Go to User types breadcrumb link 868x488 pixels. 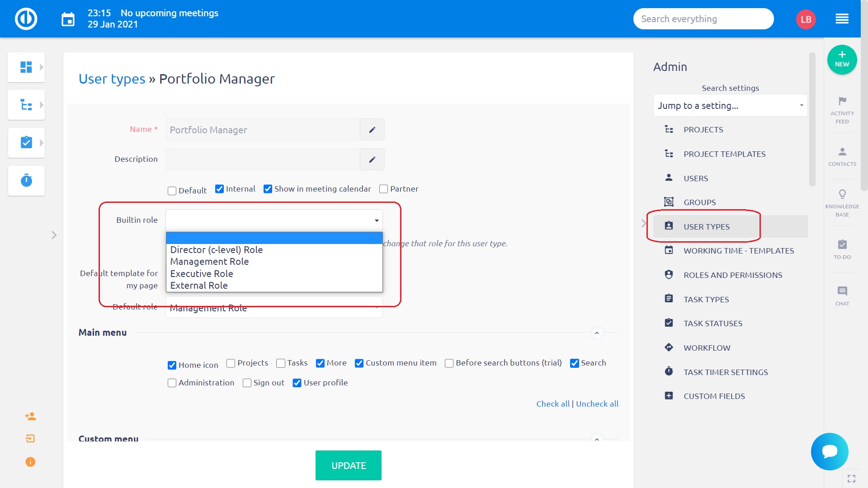click(112, 79)
